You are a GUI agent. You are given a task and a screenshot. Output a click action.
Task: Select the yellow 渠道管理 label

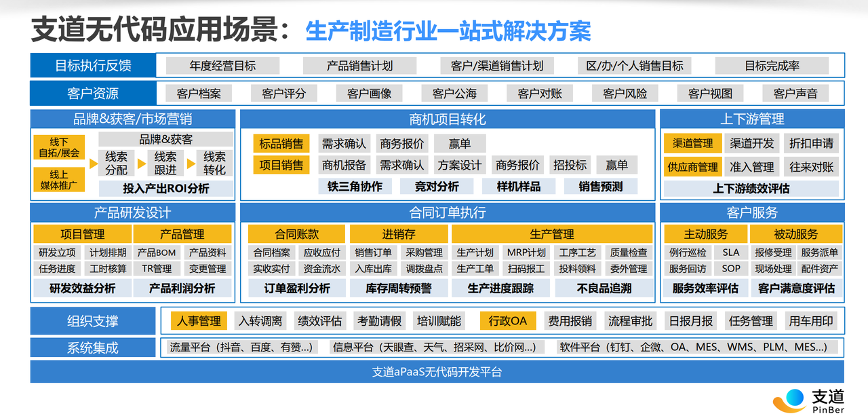pyautogui.click(x=692, y=143)
